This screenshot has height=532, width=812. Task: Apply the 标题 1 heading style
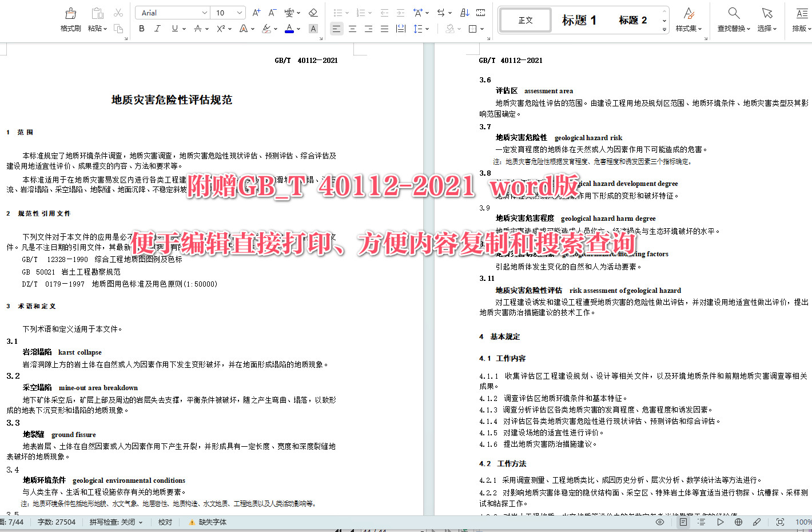pyautogui.click(x=580, y=19)
